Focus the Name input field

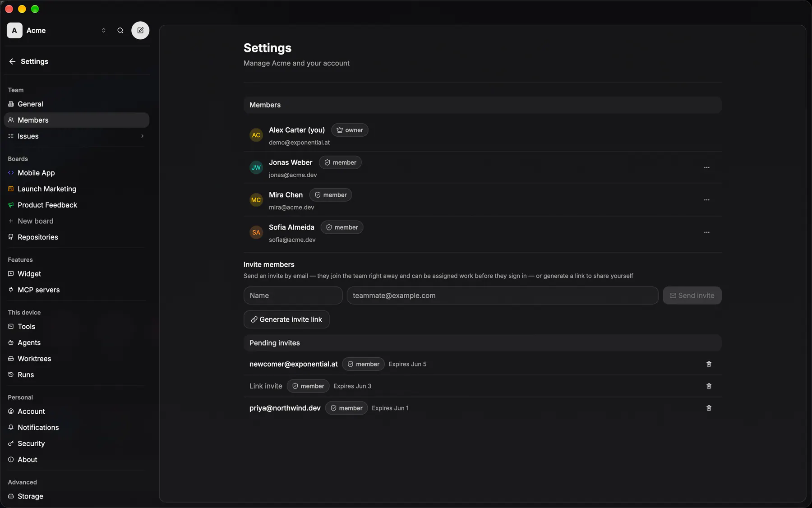point(293,296)
